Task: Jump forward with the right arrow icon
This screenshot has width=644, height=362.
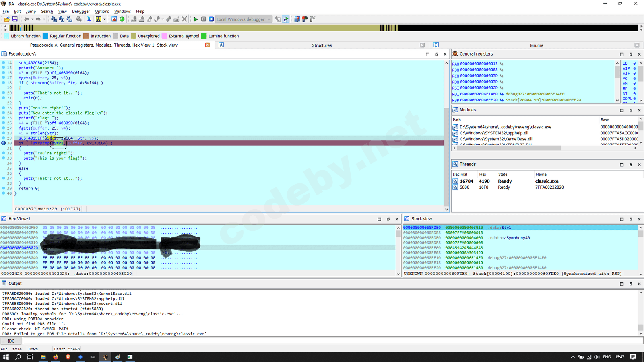Action: click(x=38, y=19)
